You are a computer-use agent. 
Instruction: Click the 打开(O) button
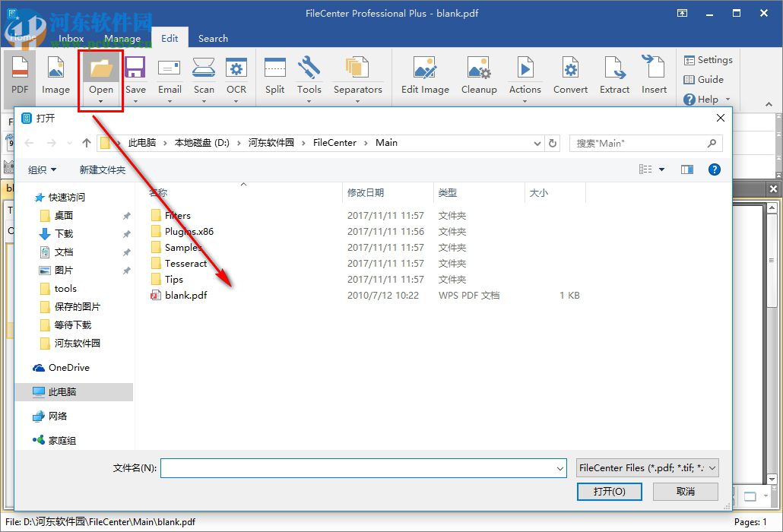[x=609, y=492]
